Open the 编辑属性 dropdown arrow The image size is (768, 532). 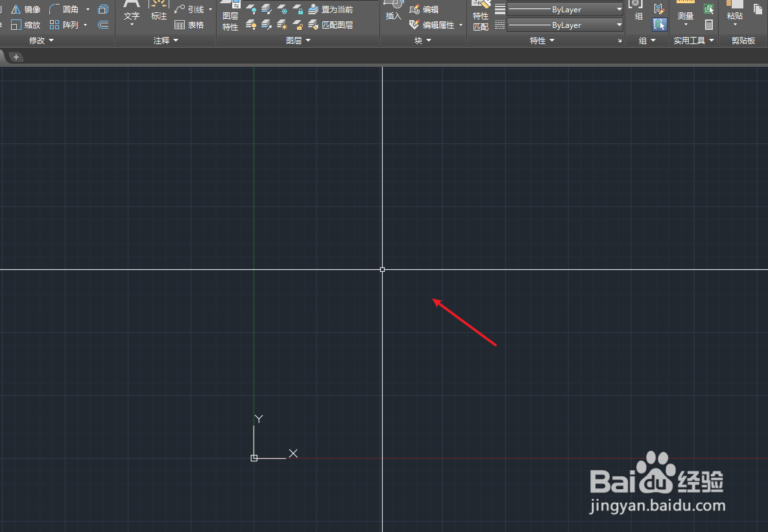tap(461, 25)
